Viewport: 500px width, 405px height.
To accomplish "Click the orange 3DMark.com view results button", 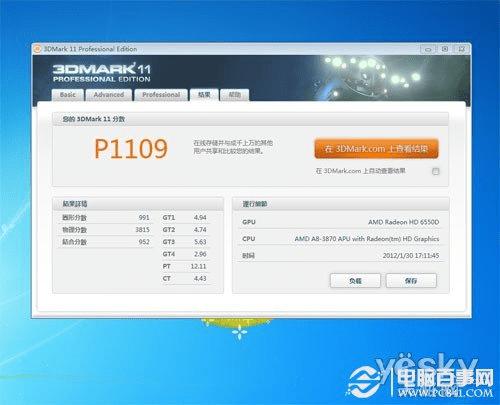I will 376,149.
